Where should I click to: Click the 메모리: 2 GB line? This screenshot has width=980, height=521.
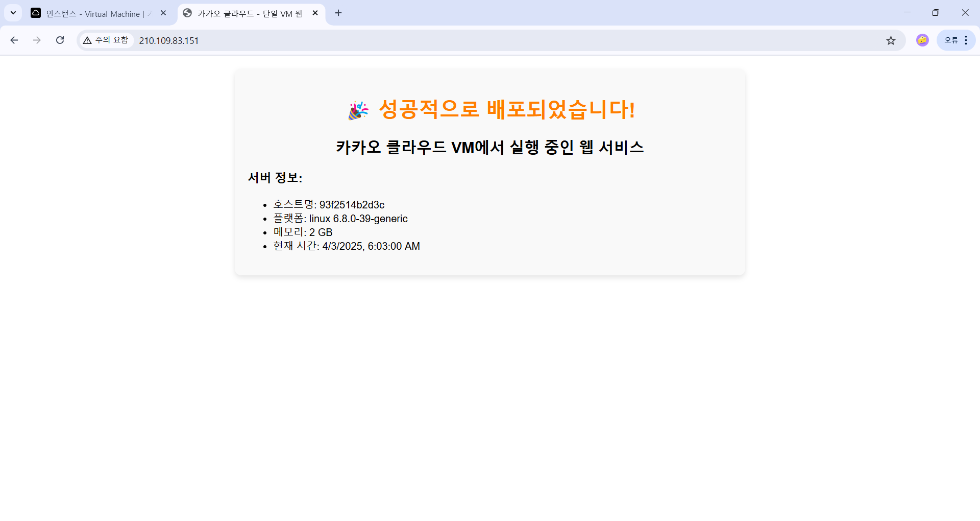tap(303, 232)
